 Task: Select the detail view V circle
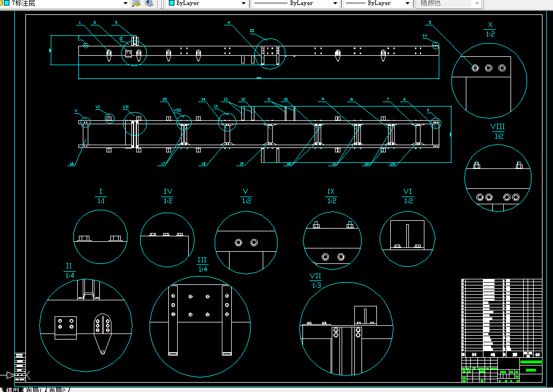pyautogui.click(x=246, y=243)
